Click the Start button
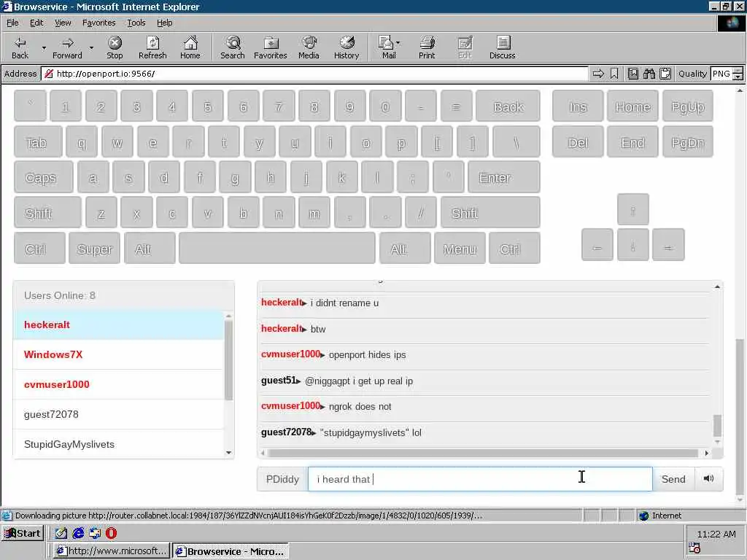This screenshot has height=560, width=747. tap(23, 533)
